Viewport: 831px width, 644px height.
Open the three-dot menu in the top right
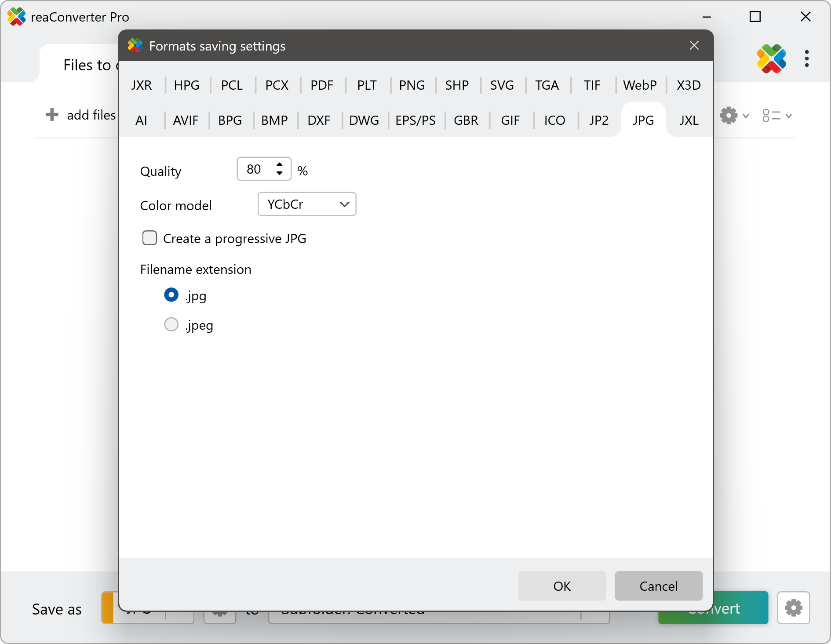(x=807, y=59)
